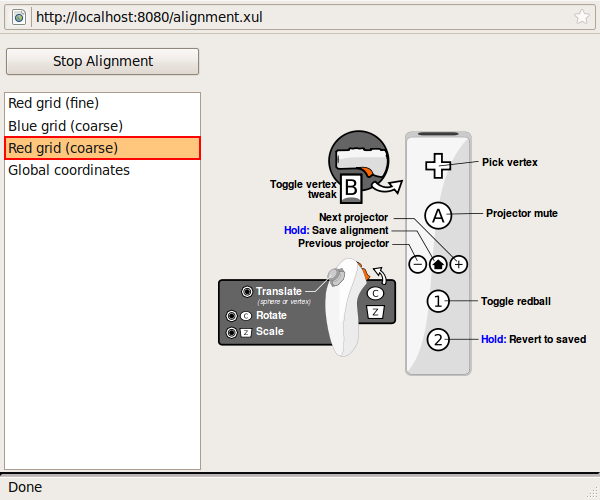Click the Stop Alignment button

103,61
